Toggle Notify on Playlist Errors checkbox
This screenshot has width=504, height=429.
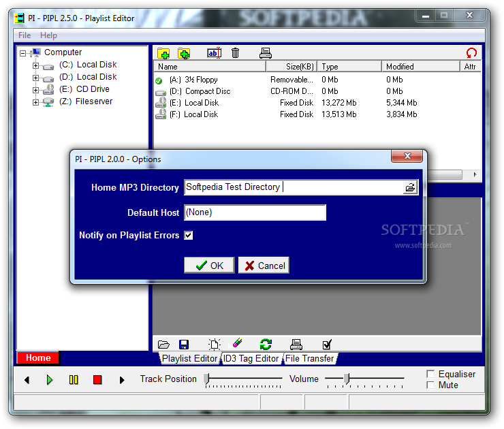[189, 235]
